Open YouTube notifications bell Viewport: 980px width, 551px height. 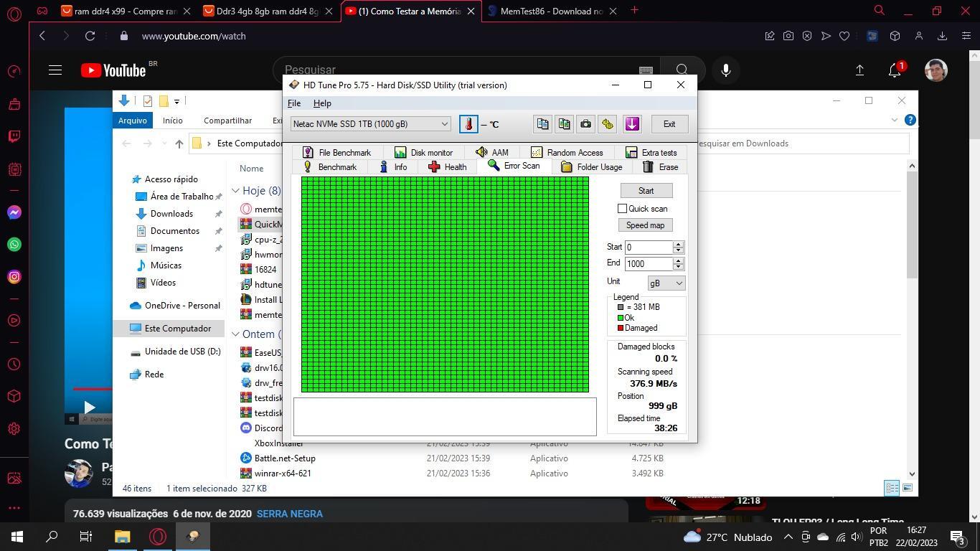tap(895, 70)
